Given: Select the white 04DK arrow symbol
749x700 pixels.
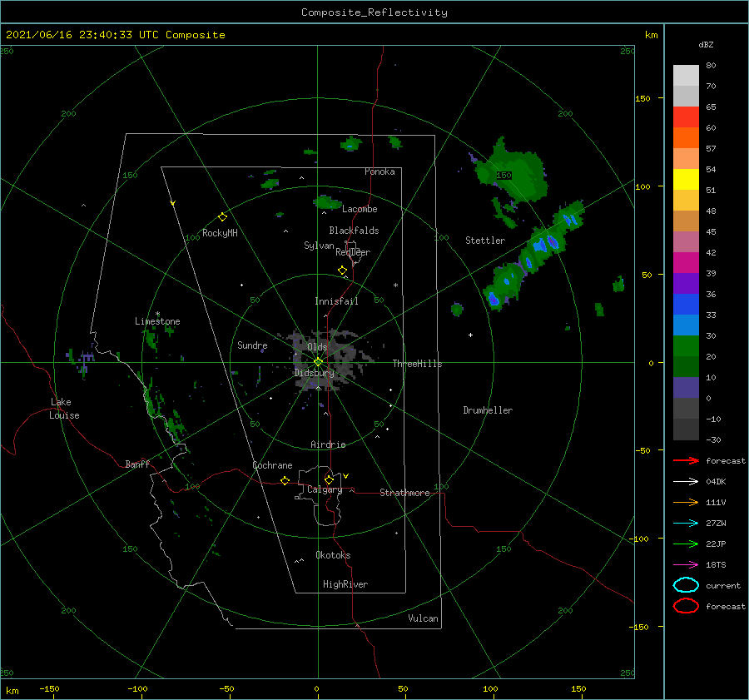Looking at the screenshot, I should pos(686,482).
